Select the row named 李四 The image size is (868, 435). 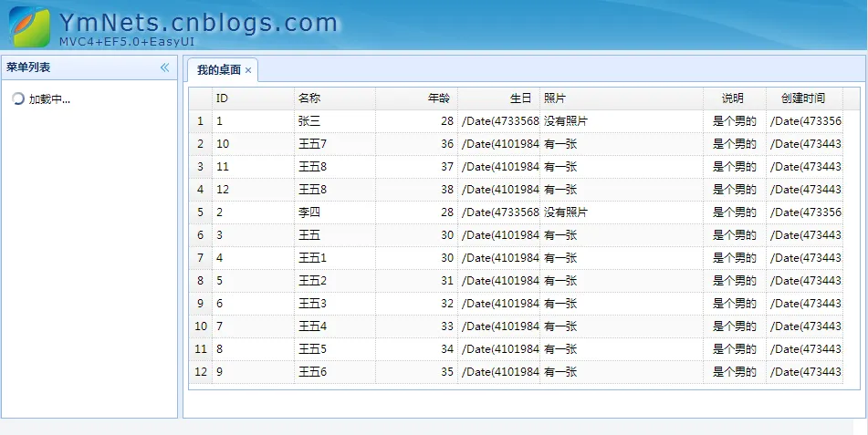tap(516, 212)
